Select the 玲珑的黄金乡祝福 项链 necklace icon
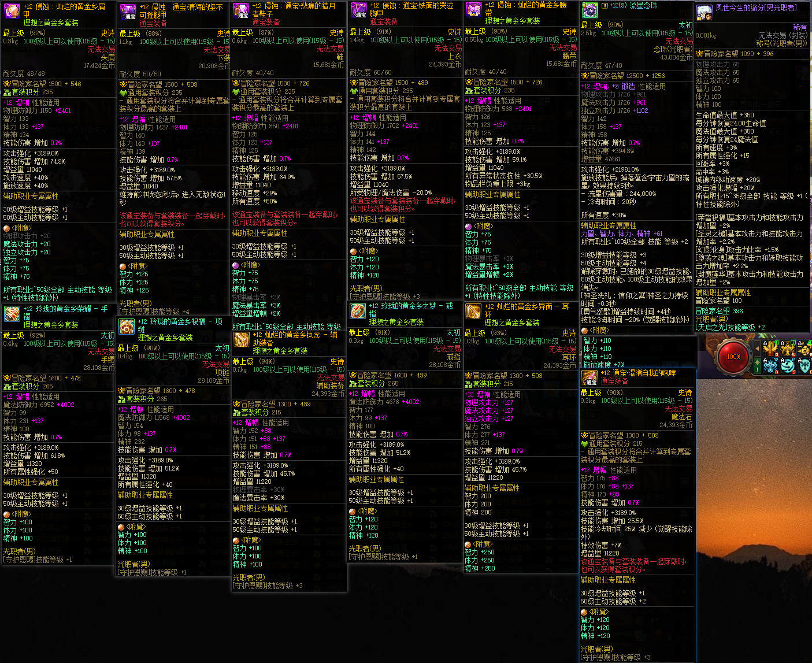The height and width of the screenshot is (663, 812). tap(127, 326)
